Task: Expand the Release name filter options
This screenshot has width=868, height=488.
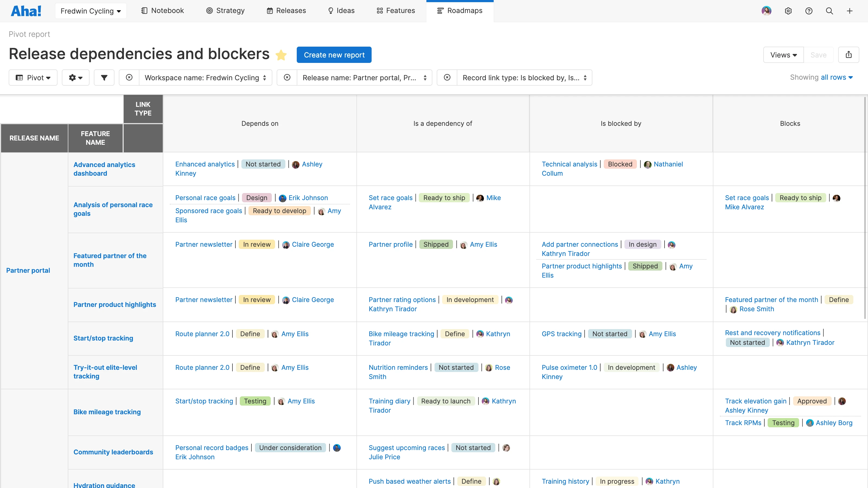Action: (x=425, y=78)
